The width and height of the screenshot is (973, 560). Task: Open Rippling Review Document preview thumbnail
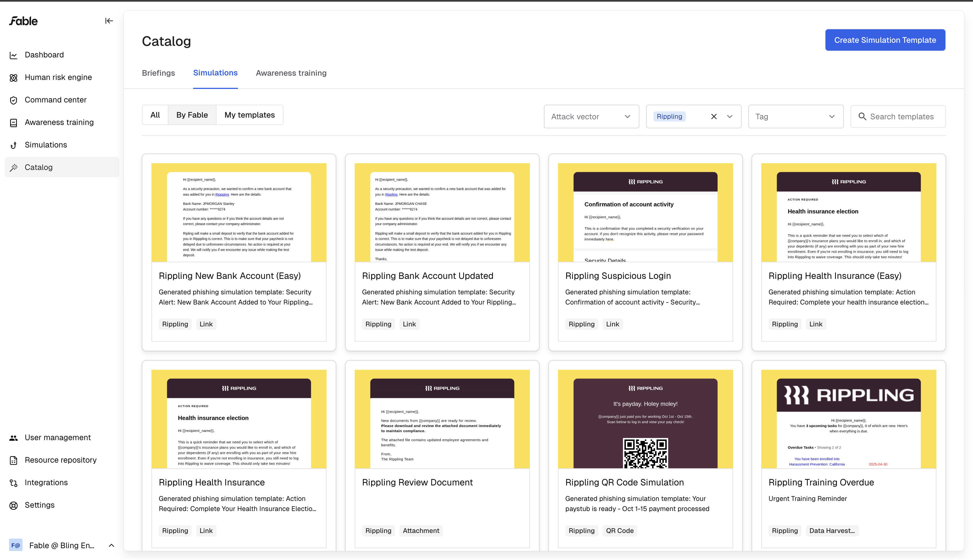[x=442, y=419]
